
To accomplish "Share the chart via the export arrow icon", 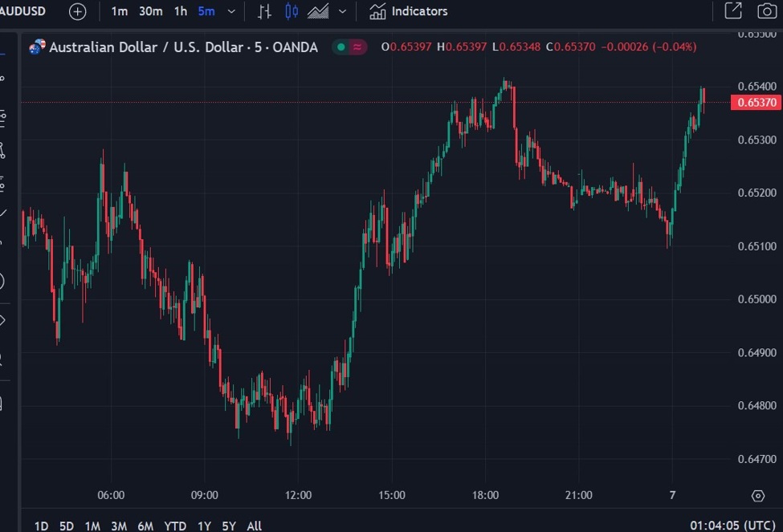I will (733, 11).
